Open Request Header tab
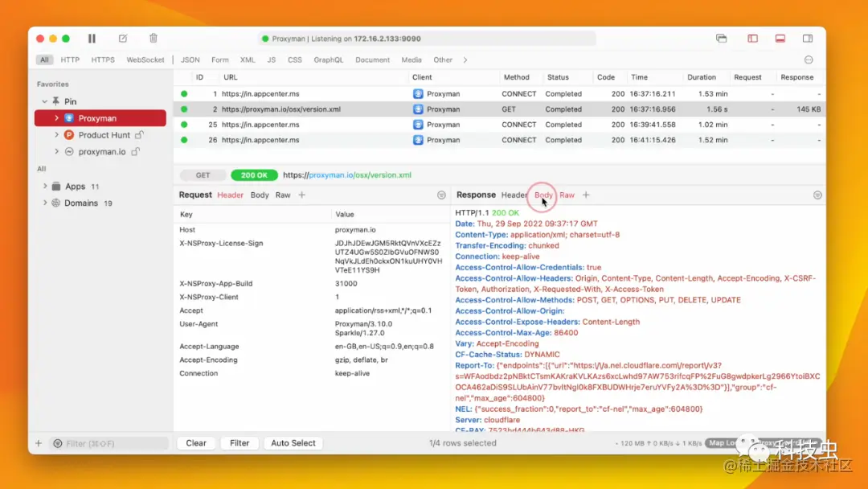 [231, 195]
